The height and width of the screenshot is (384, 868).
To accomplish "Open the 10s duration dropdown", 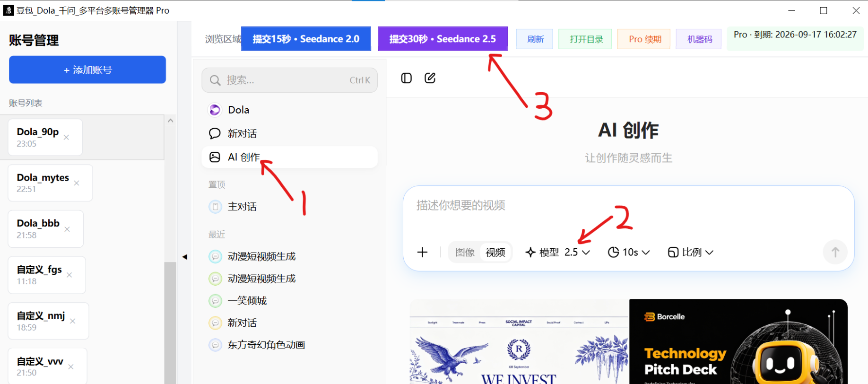I will point(629,252).
